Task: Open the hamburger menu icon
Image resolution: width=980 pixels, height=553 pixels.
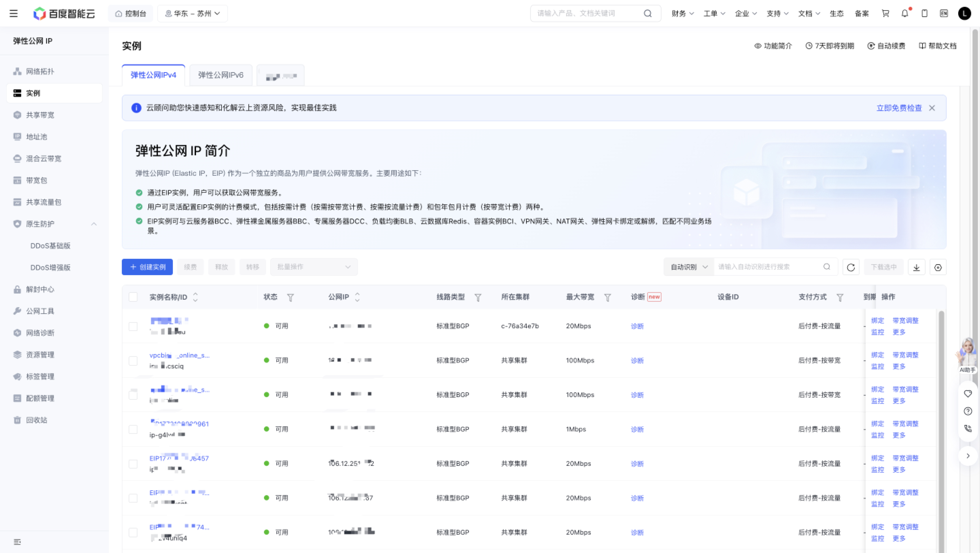Action: [14, 14]
